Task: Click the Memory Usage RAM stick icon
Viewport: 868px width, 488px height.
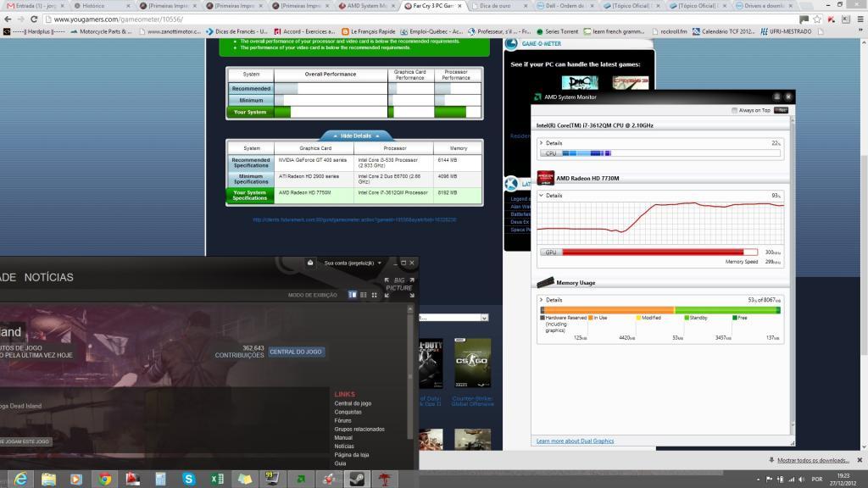Action: pos(545,282)
